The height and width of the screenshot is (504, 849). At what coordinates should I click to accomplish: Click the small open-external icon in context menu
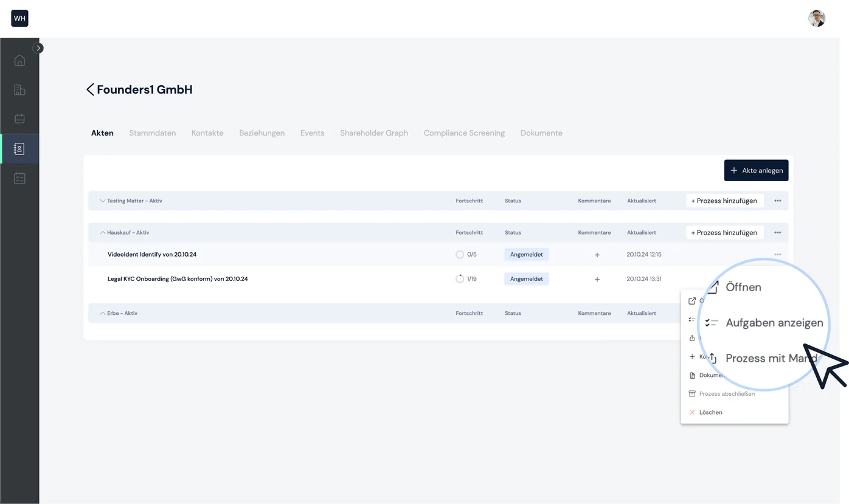pos(691,301)
